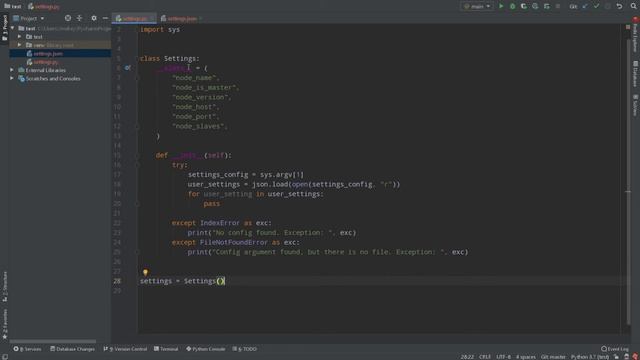Open the profiler run icon in toolbar
The width and height of the screenshot is (640, 360).
pos(535,6)
